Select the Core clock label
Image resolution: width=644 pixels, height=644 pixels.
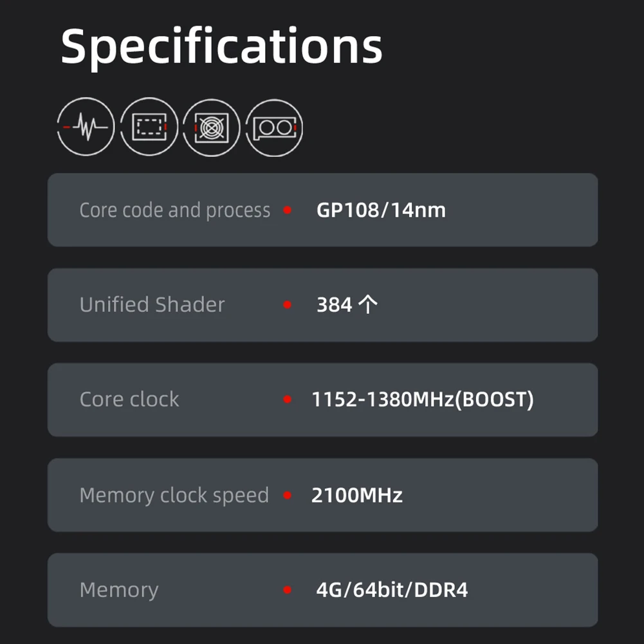point(129,400)
